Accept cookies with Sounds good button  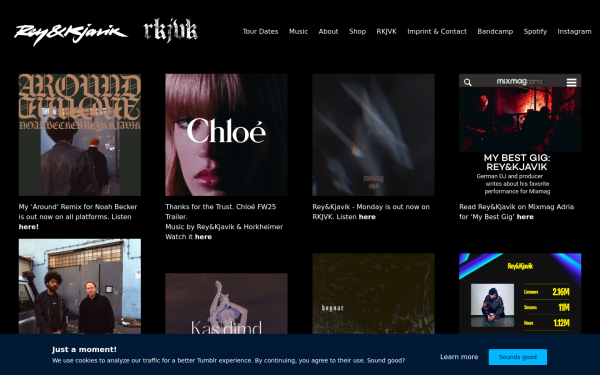click(x=518, y=357)
